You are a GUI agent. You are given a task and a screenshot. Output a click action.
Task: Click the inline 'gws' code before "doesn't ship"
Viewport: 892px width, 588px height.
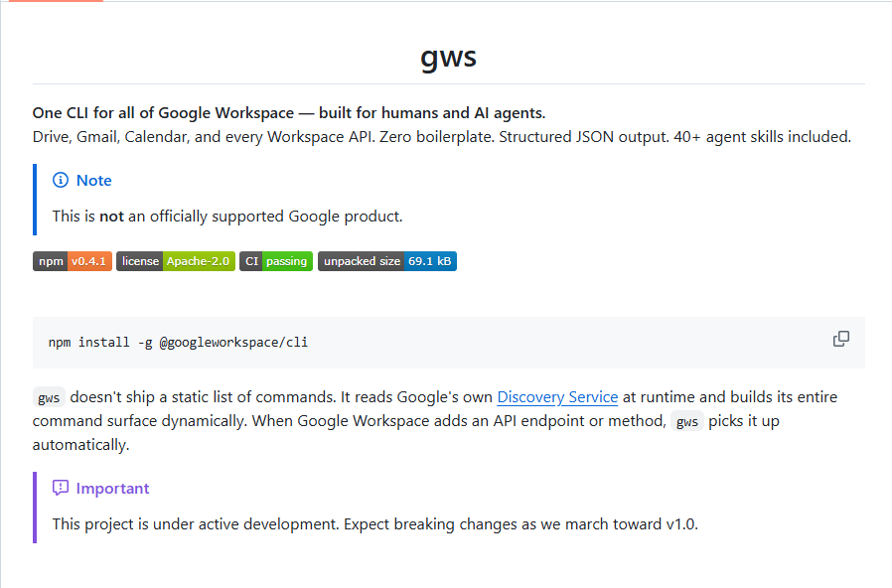pyautogui.click(x=49, y=397)
